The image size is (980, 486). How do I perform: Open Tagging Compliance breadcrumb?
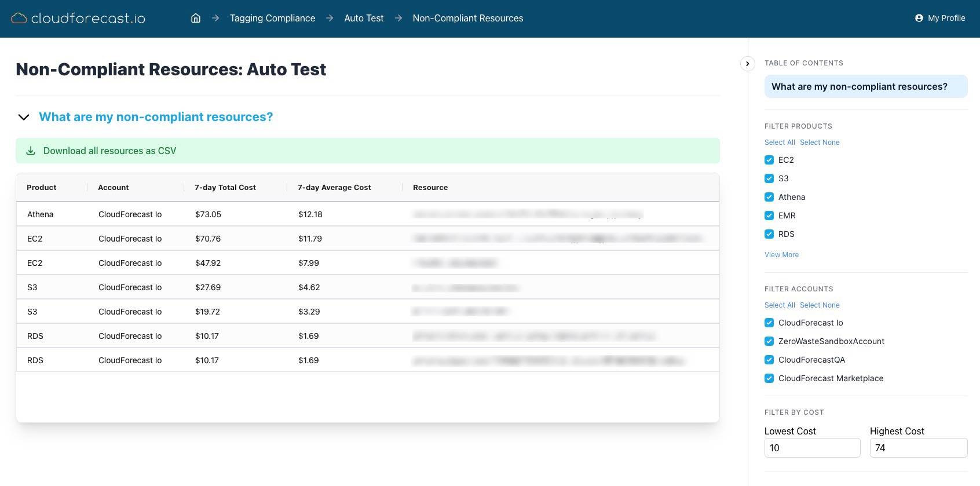[x=273, y=18]
